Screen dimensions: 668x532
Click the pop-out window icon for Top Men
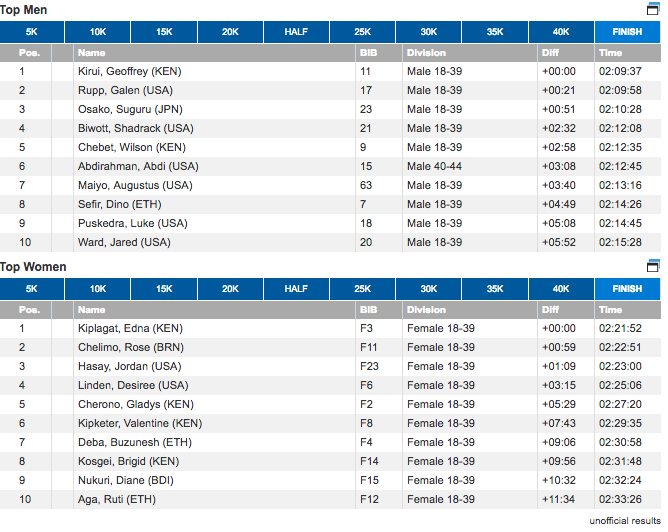point(653,9)
